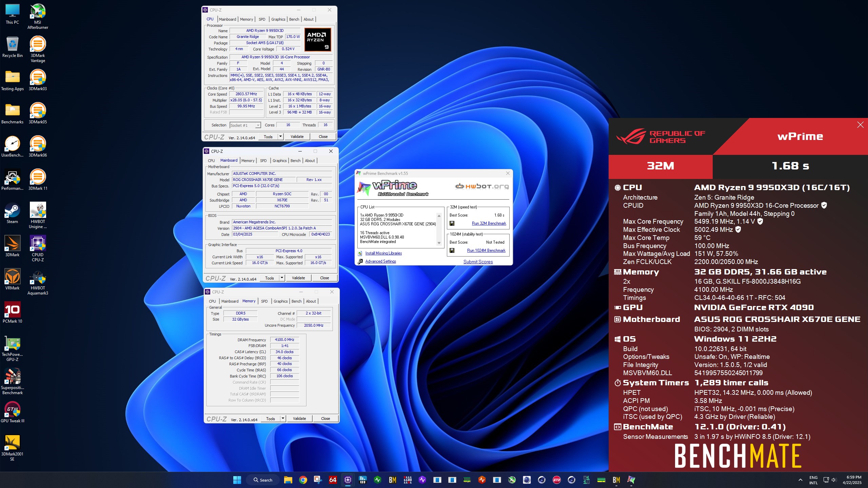868x488 pixels.
Task: Open MSI Afterburner desktop shortcut
Action: pyautogui.click(x=38, y=16)
